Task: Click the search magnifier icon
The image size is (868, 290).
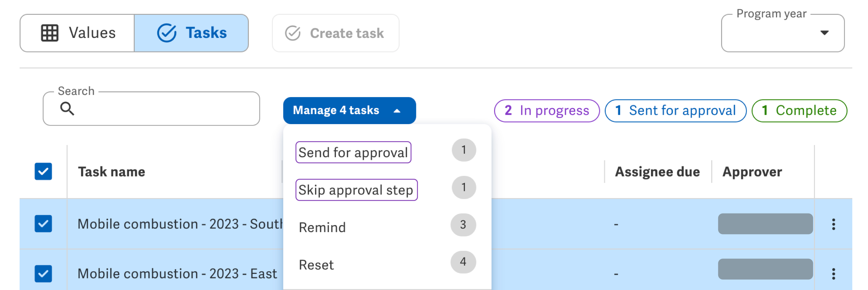Action: (x=67, y=109)
